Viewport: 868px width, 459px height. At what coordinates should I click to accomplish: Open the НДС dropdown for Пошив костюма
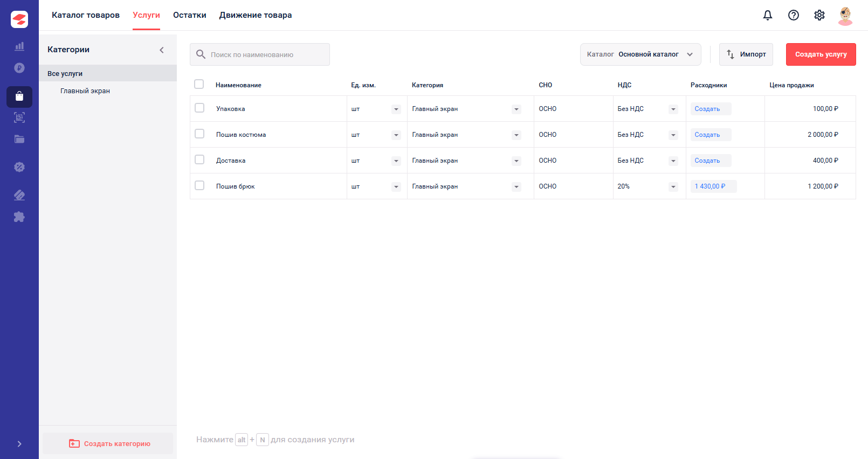[673, 135]
